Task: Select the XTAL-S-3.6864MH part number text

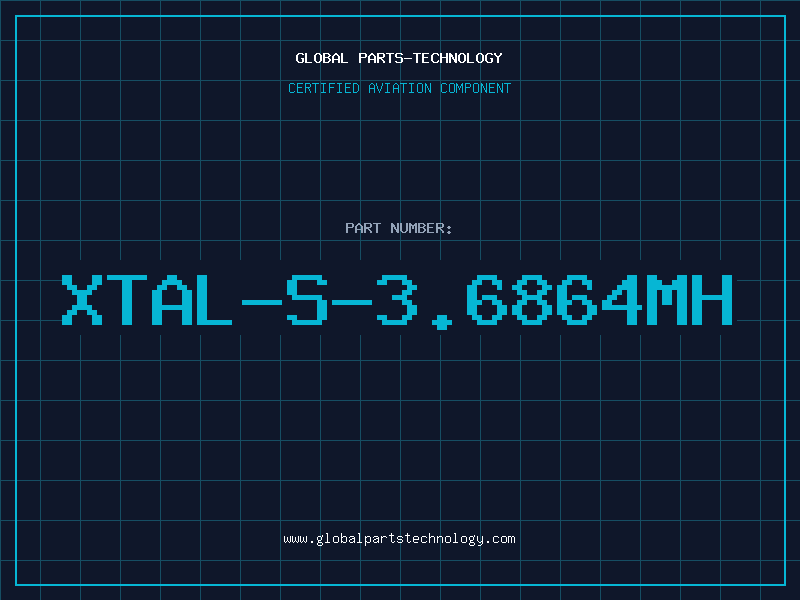Action: 397,301
